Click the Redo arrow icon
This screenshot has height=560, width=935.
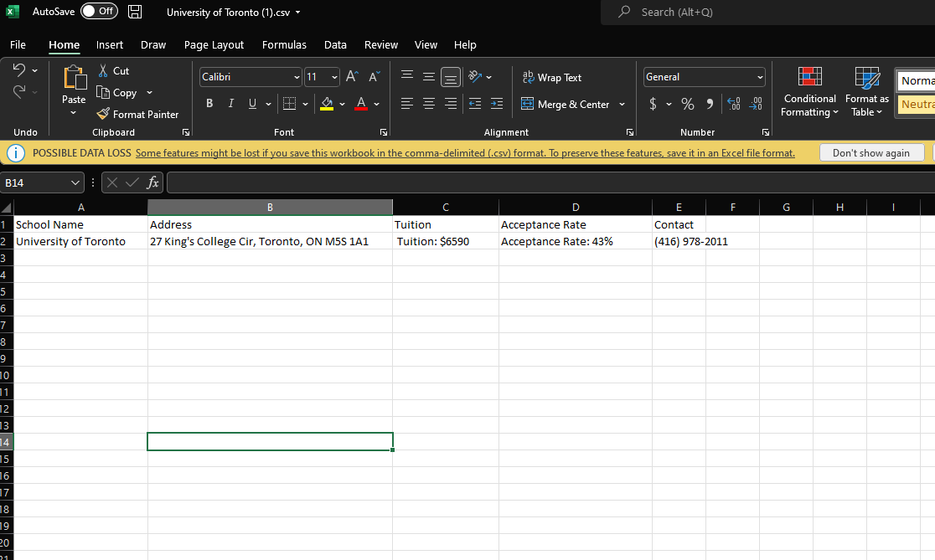coord(18,92)
